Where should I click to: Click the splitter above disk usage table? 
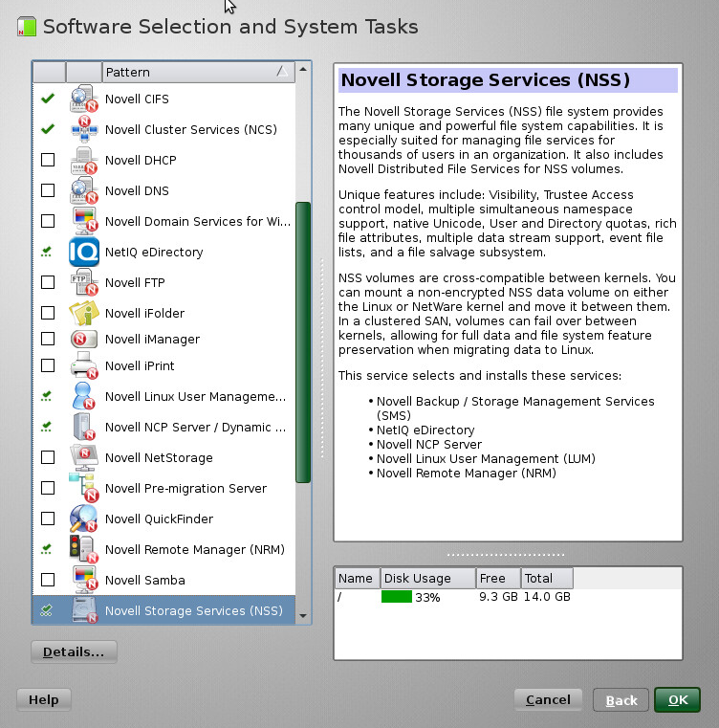pyautogui.click(x=506, y=554)
